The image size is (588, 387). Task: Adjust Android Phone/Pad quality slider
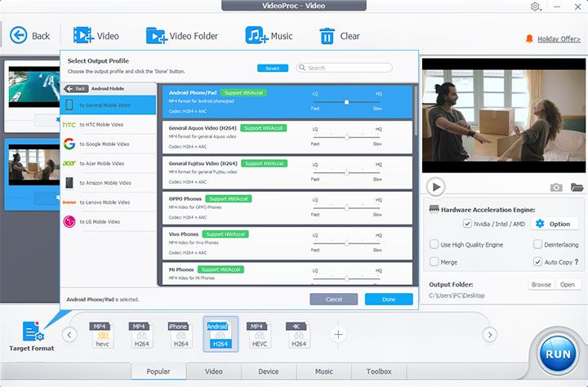(346, 101)
